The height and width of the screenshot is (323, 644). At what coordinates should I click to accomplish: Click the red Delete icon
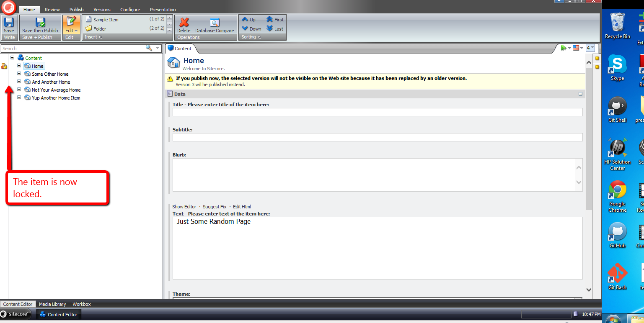[x=184, y=23]
